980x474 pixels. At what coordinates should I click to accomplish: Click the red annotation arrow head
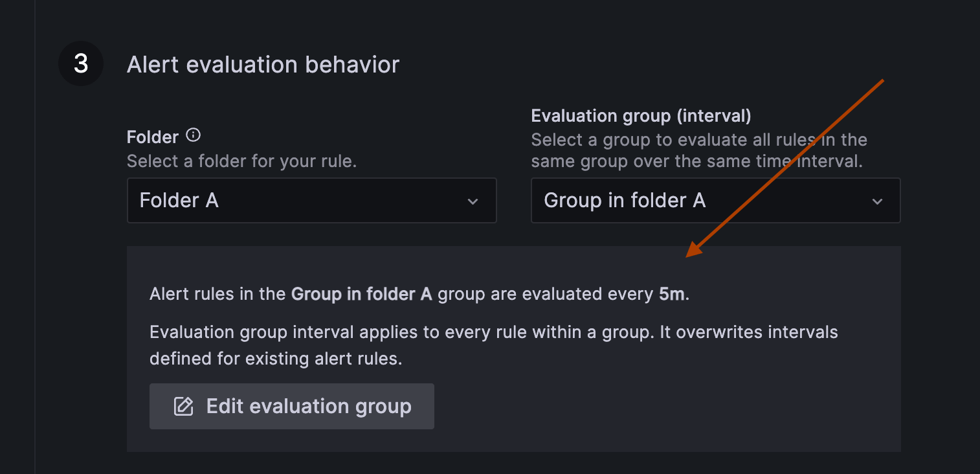695,249
